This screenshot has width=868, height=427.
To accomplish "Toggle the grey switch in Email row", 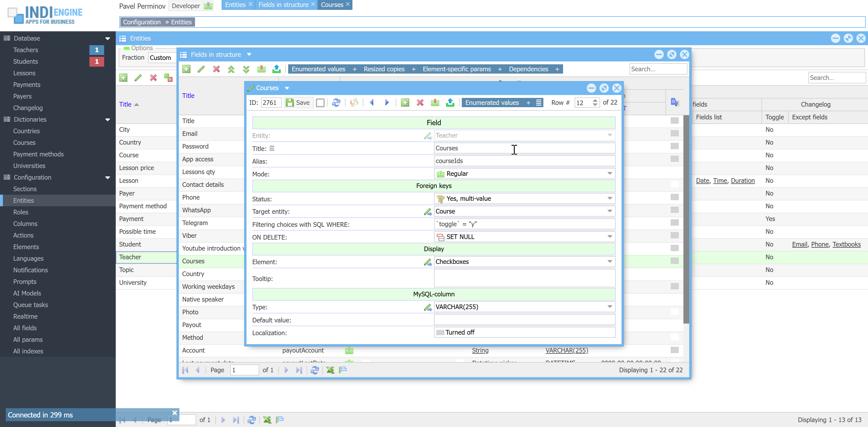I will [674, 134].
